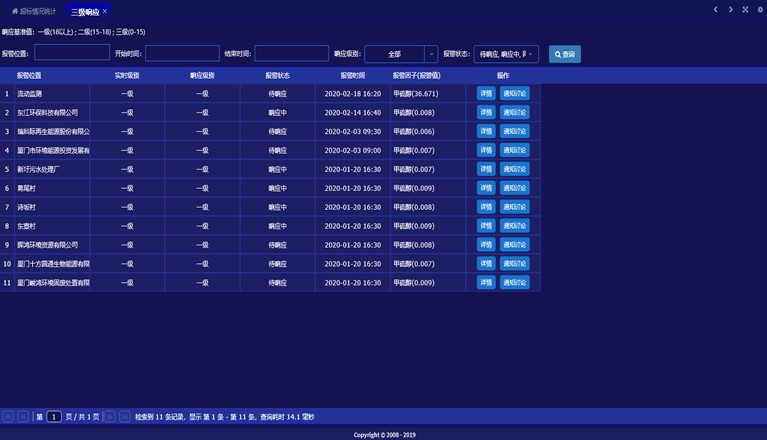The width and height of the screenshot is (767, 440).
Task: Click the previous page pagination icon
Action: coord(23,416)
